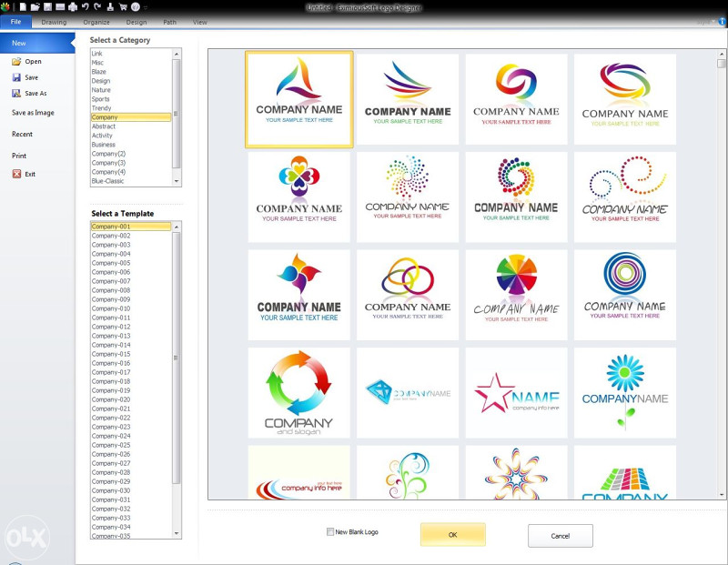Click the EximiousSoft app logo icon
Viewport: 728px width, 565px height.
[5, 7]
